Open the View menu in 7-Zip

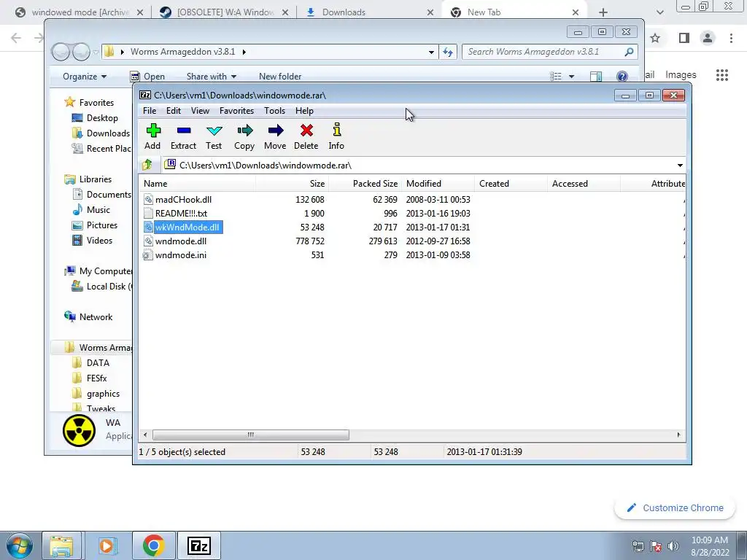click(200, 111)
